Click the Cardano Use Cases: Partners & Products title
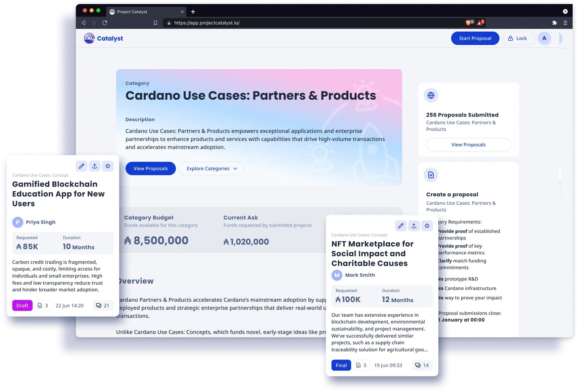The image size is (578, 392). 251,95
